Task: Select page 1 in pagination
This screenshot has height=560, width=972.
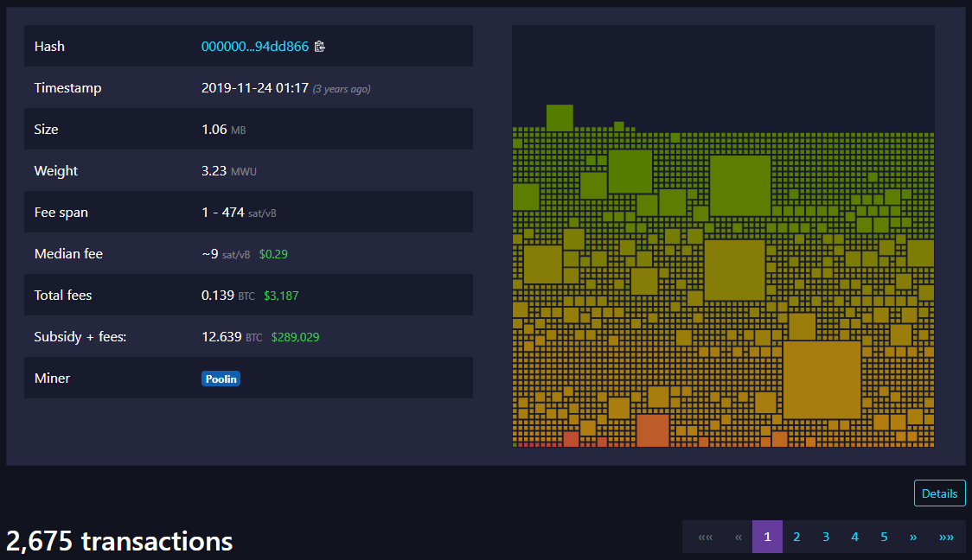Action: (x=767, y=537)
